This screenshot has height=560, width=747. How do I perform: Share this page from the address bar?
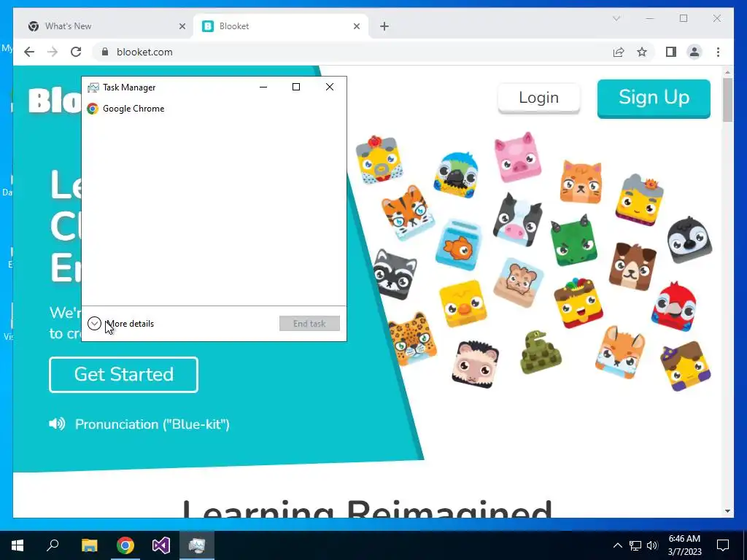[x=619, y=52]
